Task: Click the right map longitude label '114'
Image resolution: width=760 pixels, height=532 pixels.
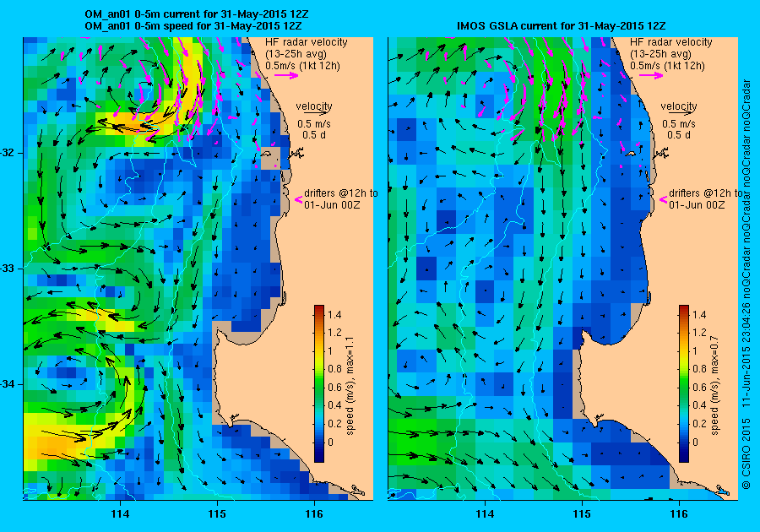Action: [486, 514]
